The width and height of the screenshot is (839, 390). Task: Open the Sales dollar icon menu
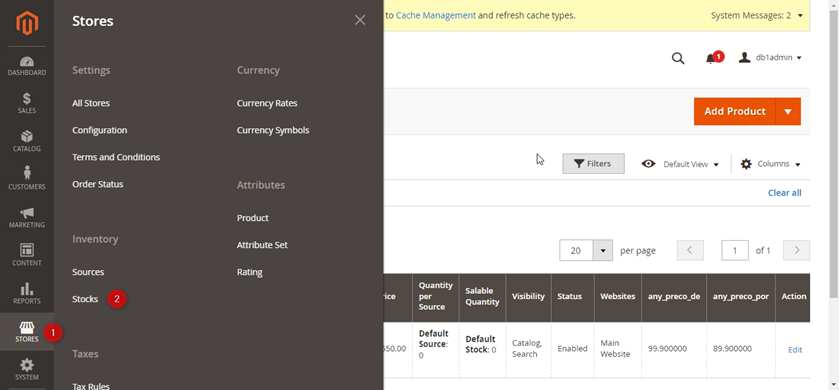pos(27,103)
